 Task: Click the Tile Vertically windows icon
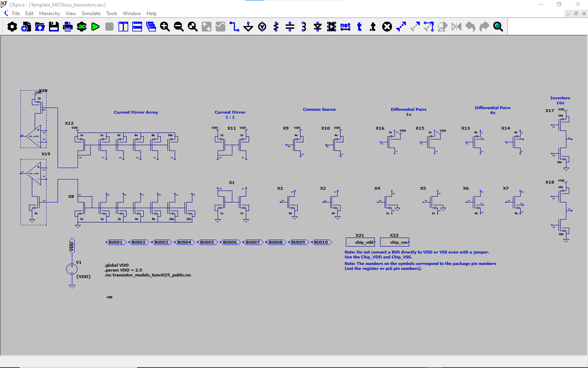[x=123, y=27]
